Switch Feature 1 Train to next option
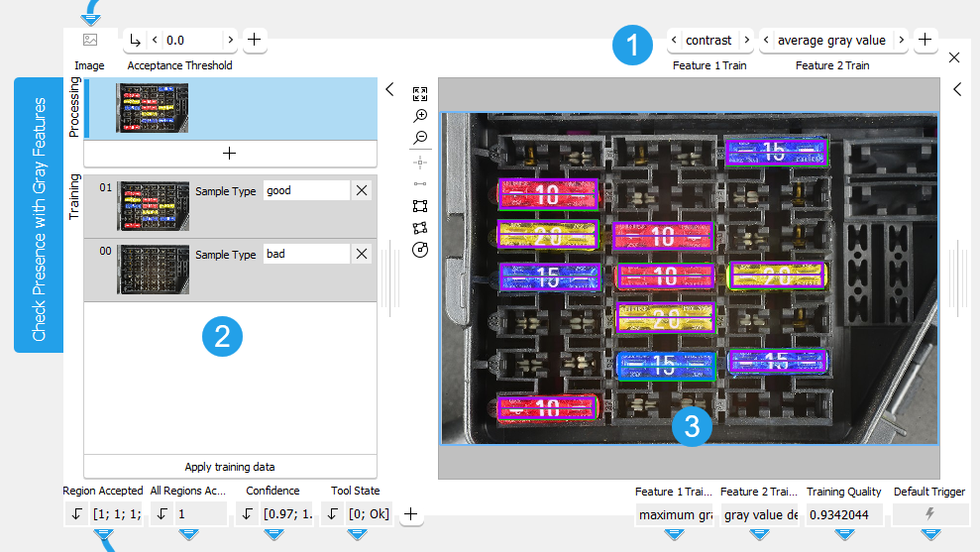The height and width of the screenshot is (552, 980). (746, 40)
